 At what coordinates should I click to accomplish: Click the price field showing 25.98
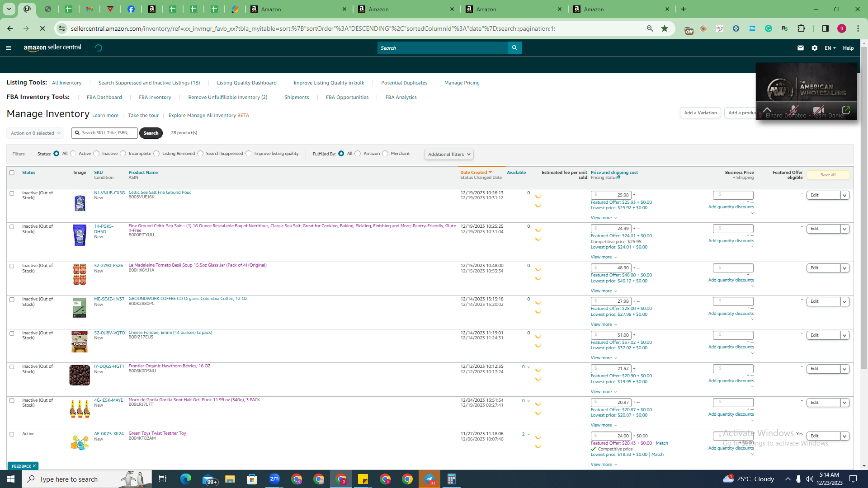pyautogui.click(x=611, y=195)
